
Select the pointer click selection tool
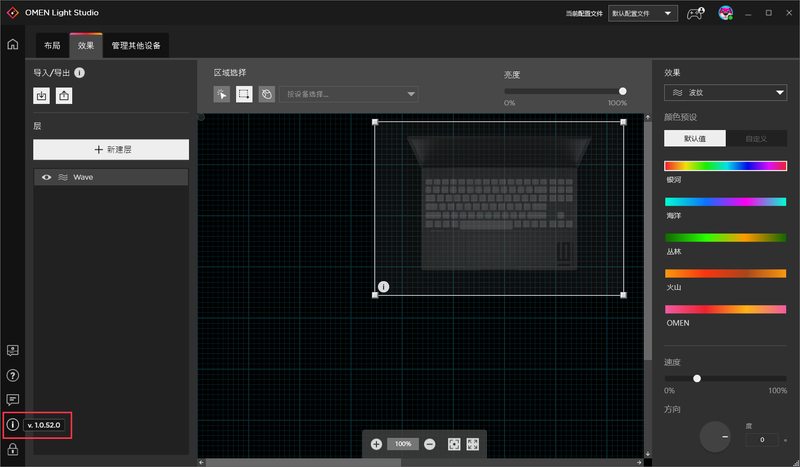pos(222,94)
